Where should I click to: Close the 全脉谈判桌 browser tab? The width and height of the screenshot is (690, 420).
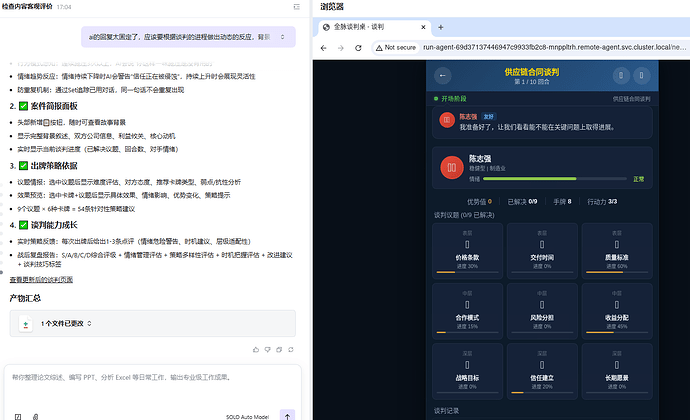click(x=423, y=27)
